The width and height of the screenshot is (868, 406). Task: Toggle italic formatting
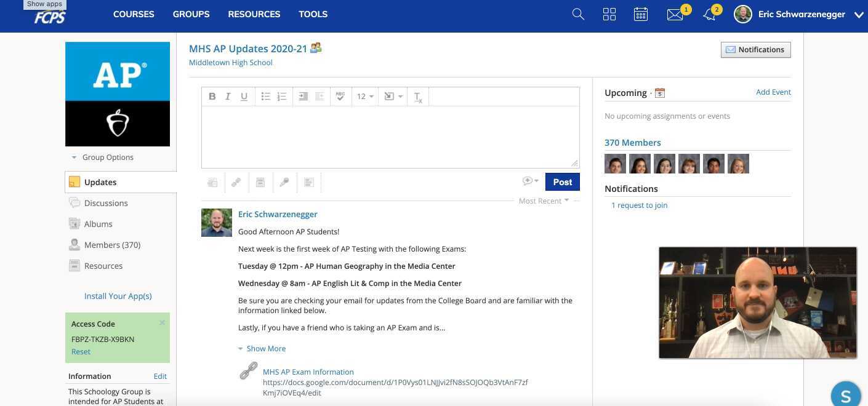[228, 97]
